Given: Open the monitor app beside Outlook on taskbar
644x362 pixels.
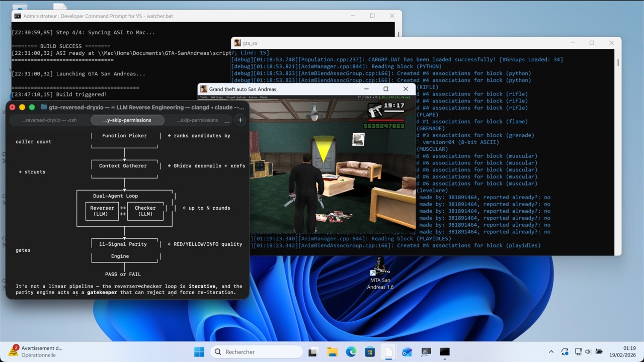Looking at the screenshot, I should click(426, 352).
